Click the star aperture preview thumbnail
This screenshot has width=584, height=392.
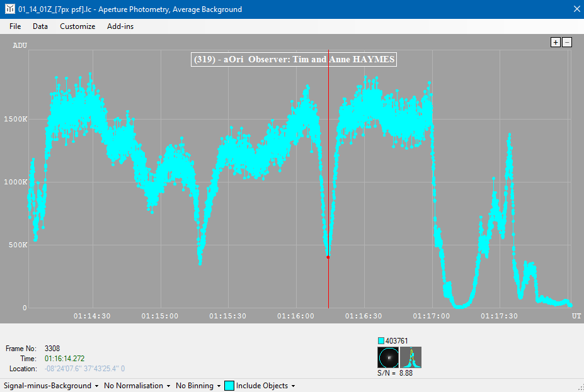click(x=388, y=357)
